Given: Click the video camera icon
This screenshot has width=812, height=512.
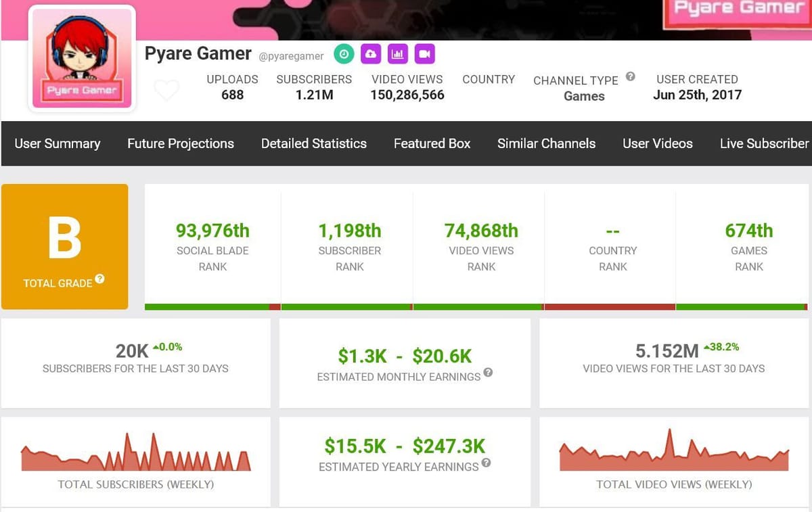Looking at the screenshot, I should coord(425,53).
